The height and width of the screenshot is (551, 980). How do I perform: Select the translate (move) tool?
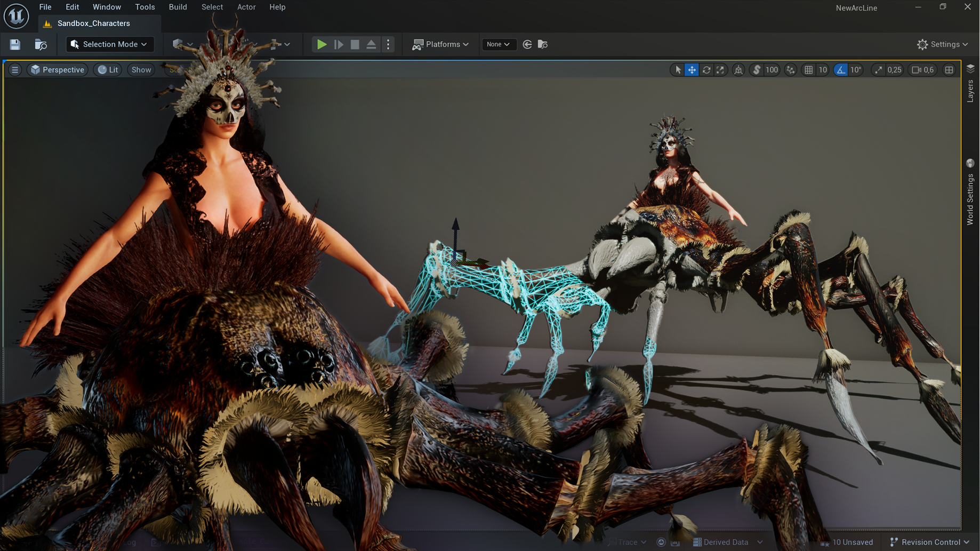[x=692, y=70]
